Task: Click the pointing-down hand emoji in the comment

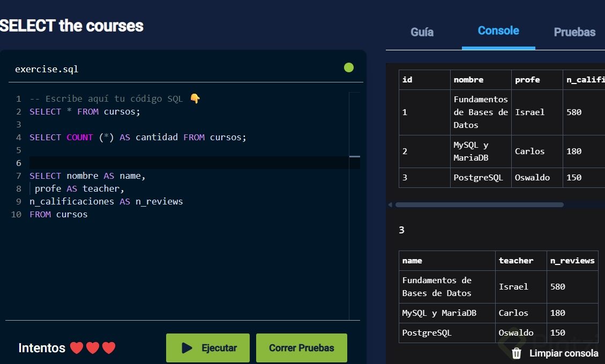Action: (195, 98)
